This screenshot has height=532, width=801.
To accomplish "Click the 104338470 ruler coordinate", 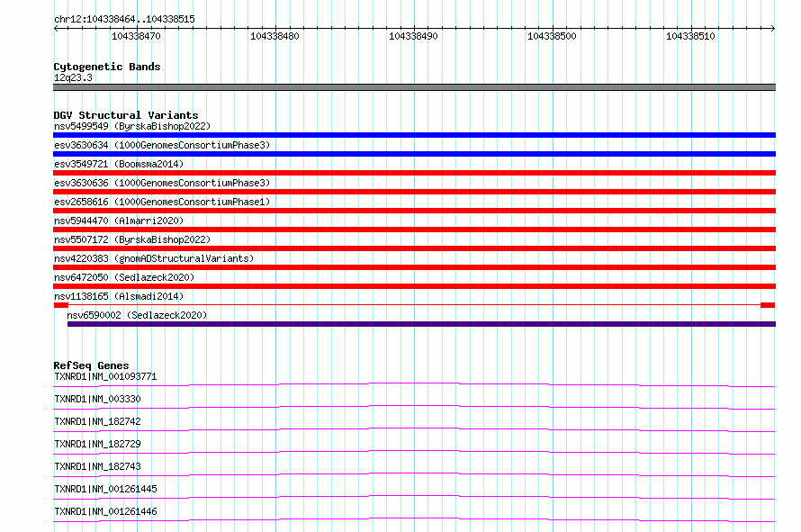I will click(137, 36).
